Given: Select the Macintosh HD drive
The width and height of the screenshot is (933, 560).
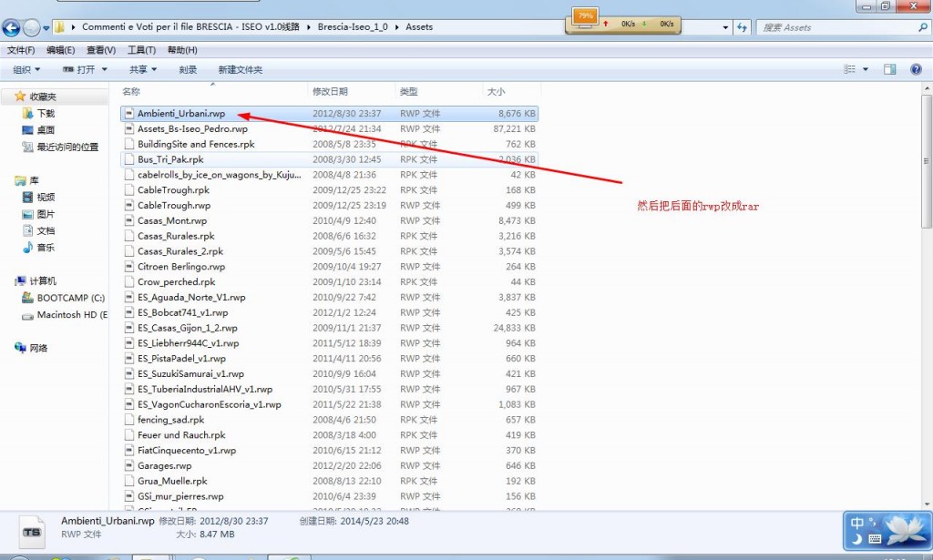Looking at the screenshot, I should 71,315.
